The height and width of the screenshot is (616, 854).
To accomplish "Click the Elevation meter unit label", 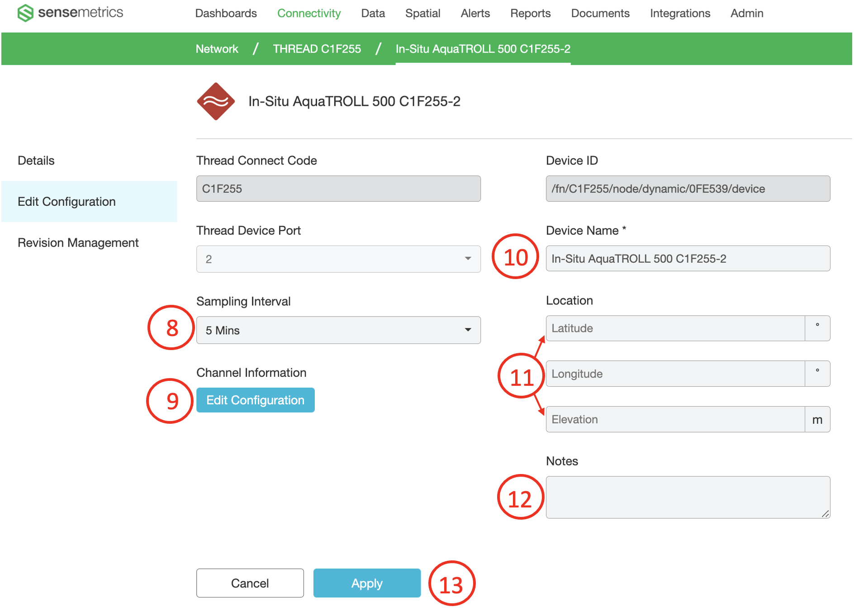I will [817, 419].
